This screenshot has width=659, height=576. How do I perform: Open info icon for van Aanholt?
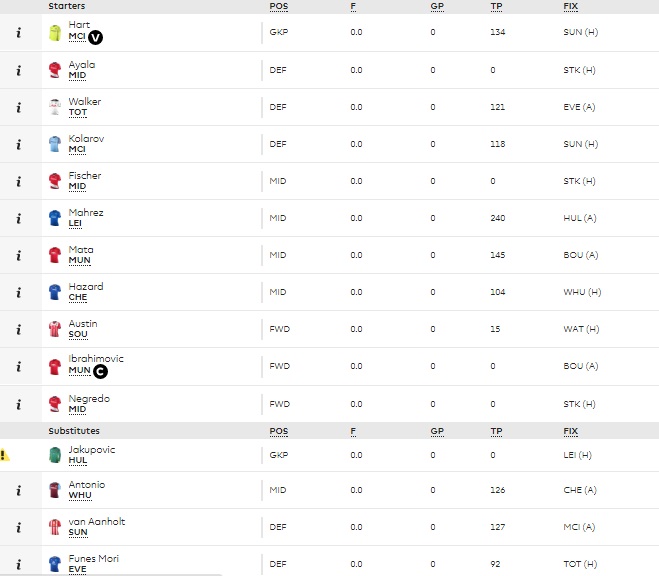point(18,528)
